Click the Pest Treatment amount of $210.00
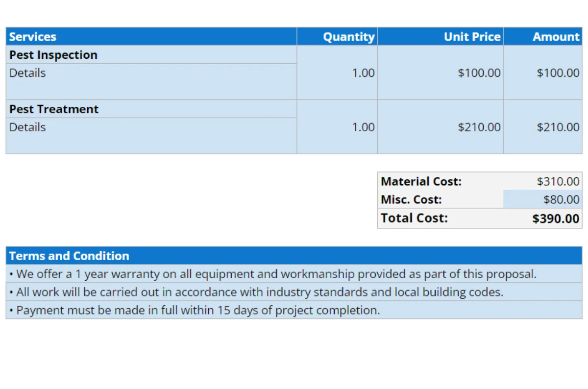Screen dimensions: 588x389 558,127
